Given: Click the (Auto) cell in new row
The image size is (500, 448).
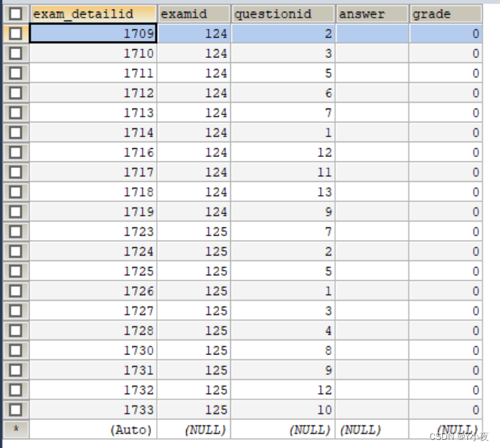Looking at the screenshot, I should click(x=93, y=430).
